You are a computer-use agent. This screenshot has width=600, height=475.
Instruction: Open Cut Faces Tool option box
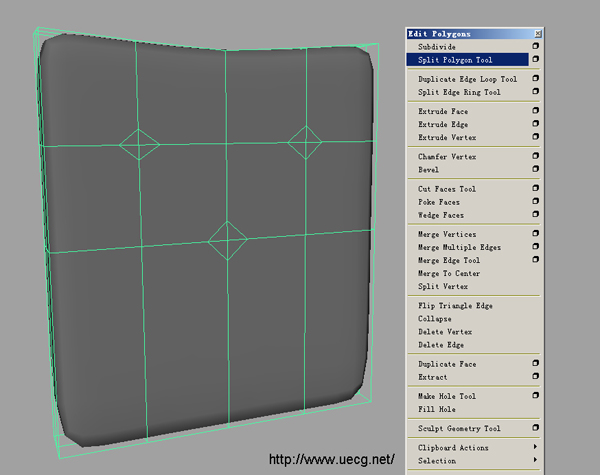[x=535, y=188]
